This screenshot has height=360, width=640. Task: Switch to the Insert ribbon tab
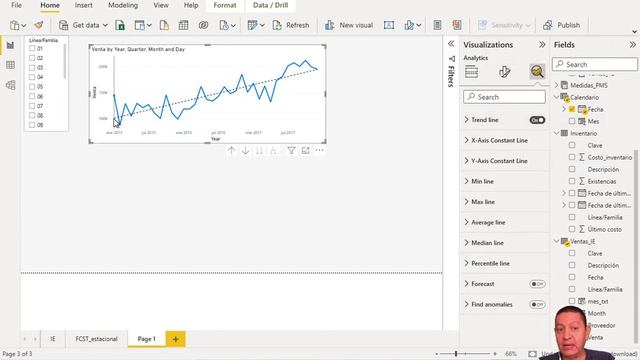[83, 5]
